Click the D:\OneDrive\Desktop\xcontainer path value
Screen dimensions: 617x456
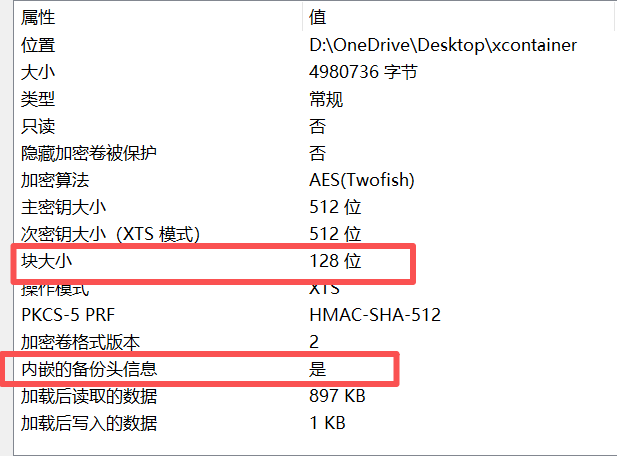click(x=443, y=45)
